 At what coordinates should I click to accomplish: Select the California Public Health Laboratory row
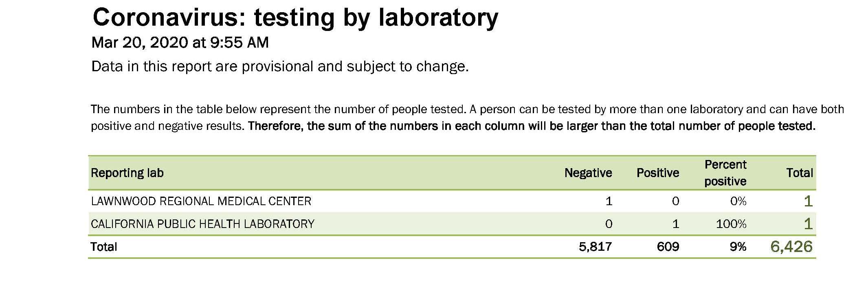pos(452,224)
